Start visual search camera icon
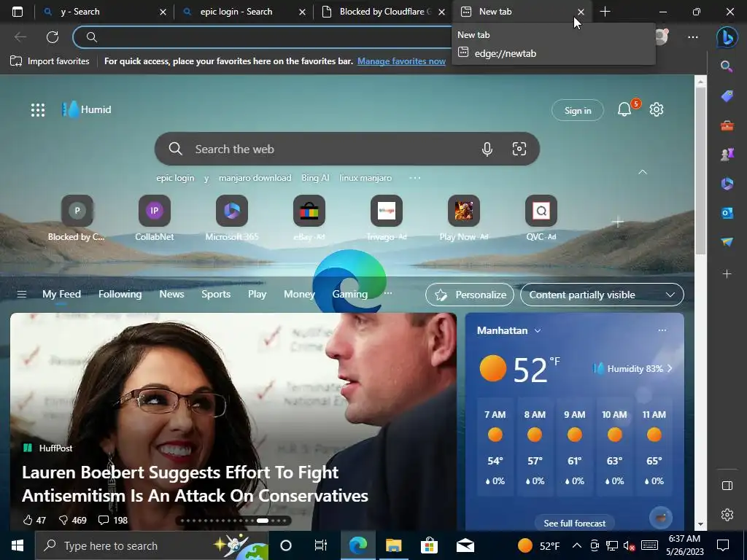Image resolution: width=747 pixels, height=560 pixels. tap(519, 149)
